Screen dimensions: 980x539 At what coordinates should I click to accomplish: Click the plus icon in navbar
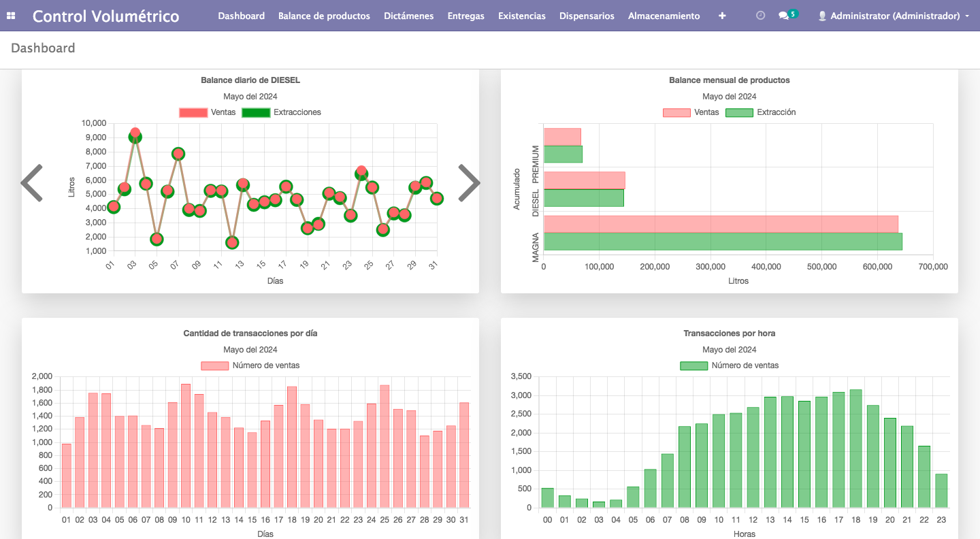click(722, 16)
